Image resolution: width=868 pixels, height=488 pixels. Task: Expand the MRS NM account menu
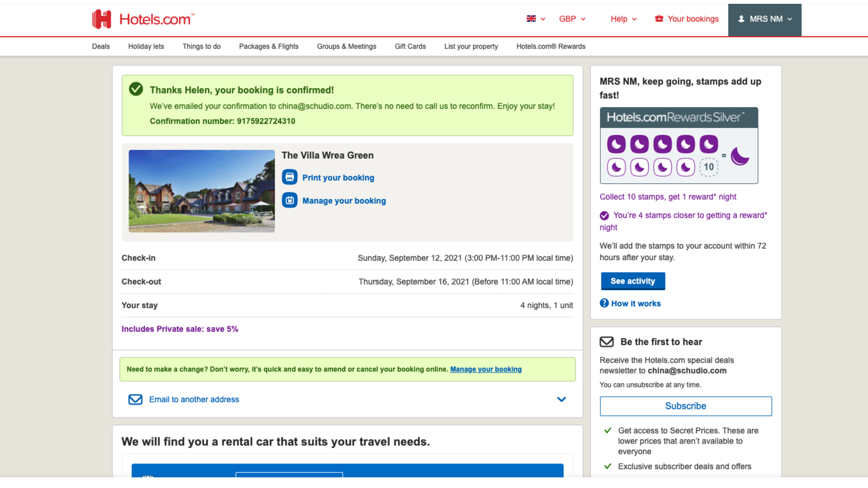(764, 19)
